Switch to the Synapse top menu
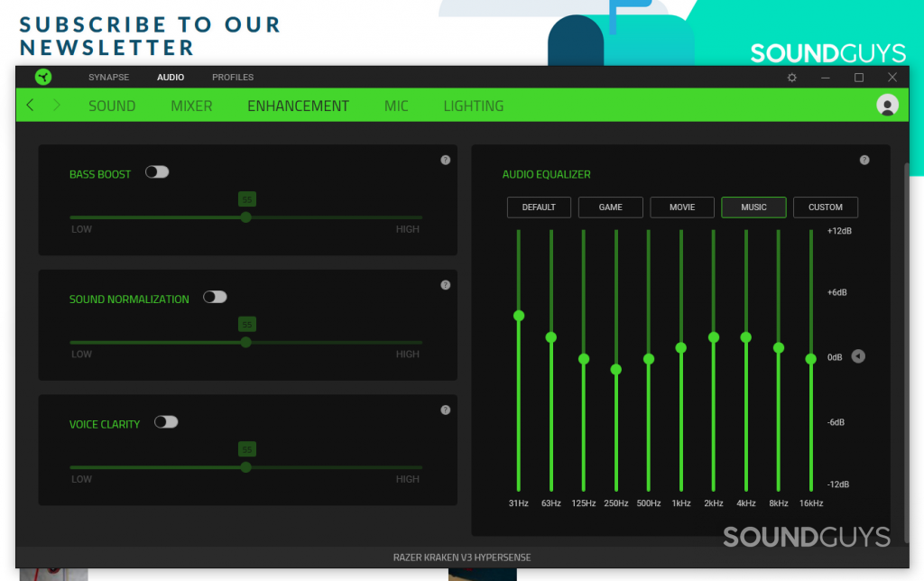 coord(109,78)
